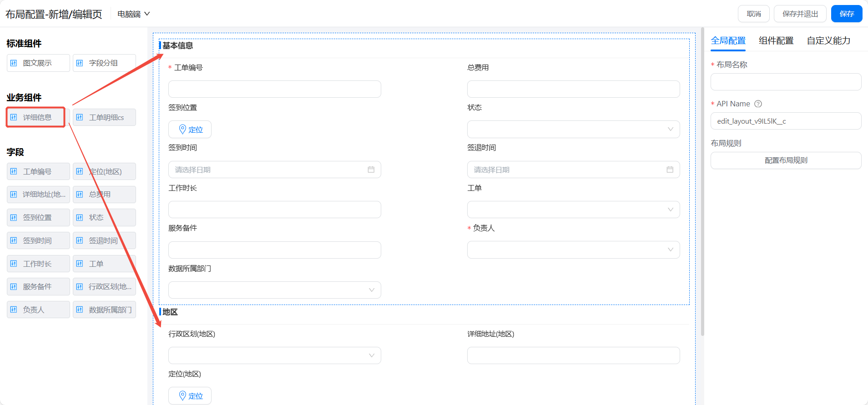Open the 工单 select dropdown
The image size is (868, 405).
point(573,210)
